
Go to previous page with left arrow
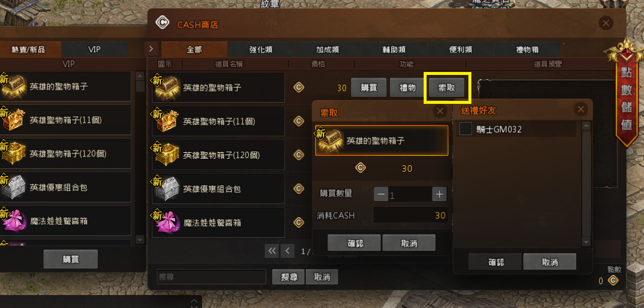pyautogui.click(x=288, y=250)
